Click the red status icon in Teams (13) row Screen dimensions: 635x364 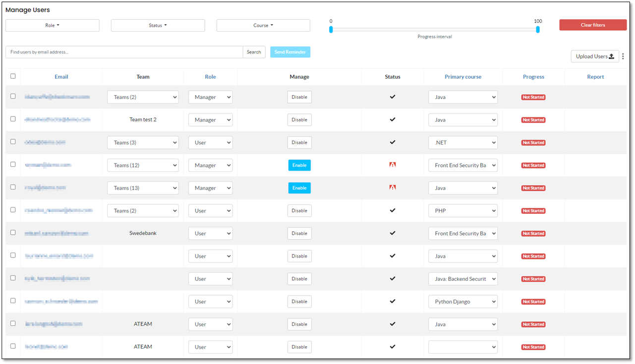[393, 188]
